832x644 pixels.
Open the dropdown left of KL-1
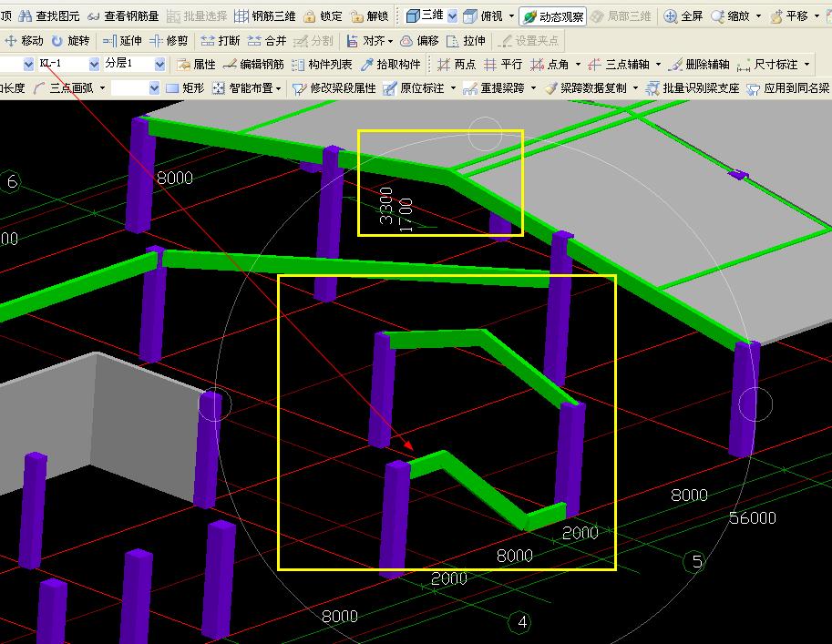[x=28, y=64]
